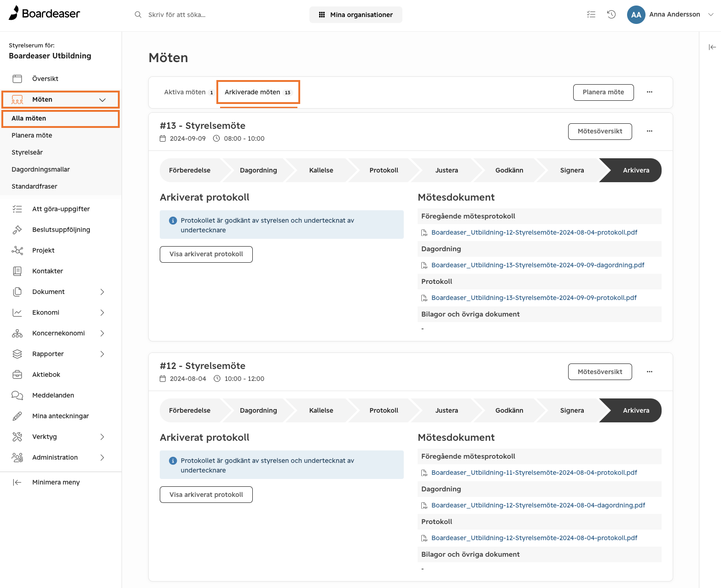Click Visa arkiverat protokoll for meeting #12
Screen dimensions: 721x588
[206, 495]
